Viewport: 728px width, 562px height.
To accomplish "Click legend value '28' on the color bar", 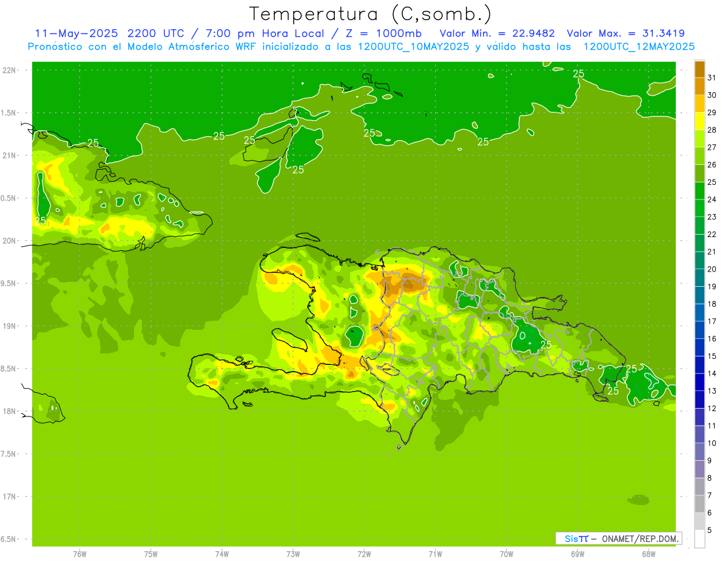I will [x=712, y=130].
